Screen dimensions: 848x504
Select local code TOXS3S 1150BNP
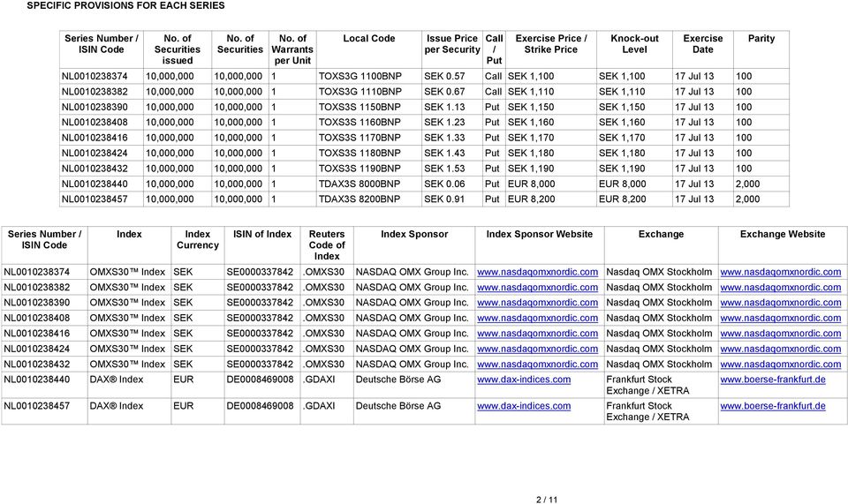point(360,107)
